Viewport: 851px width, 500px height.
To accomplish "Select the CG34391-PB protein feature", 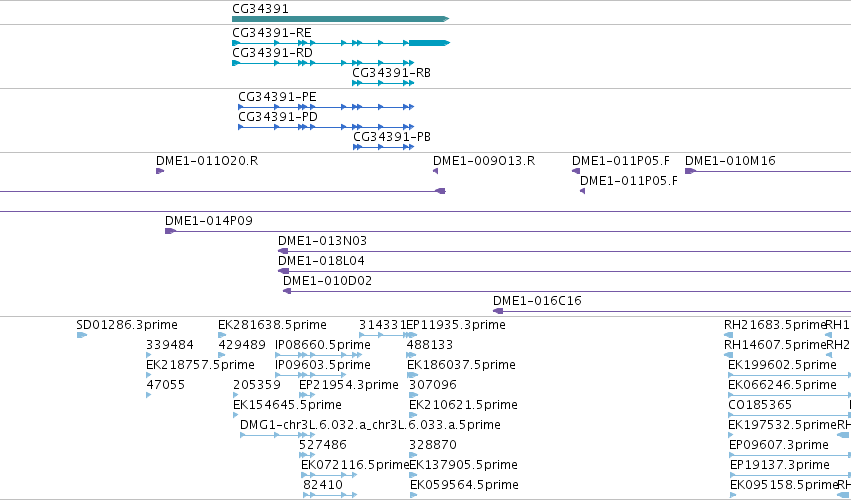I will click(x=383, y=147).
